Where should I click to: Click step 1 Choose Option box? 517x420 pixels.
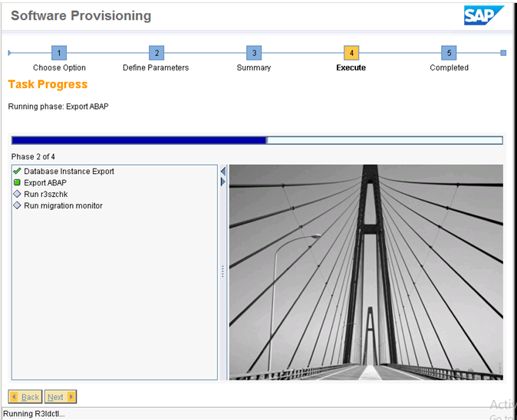59,53
